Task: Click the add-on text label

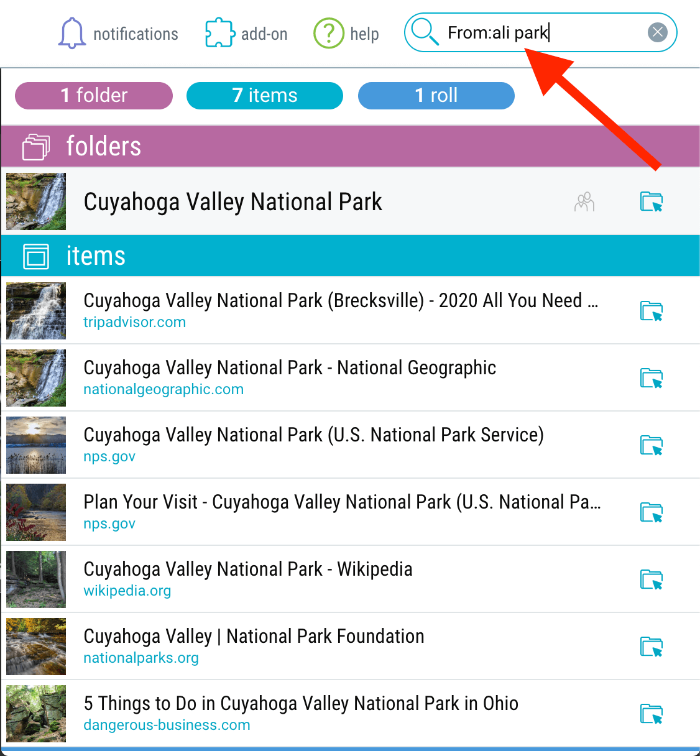Action: (x=264, y=34)
